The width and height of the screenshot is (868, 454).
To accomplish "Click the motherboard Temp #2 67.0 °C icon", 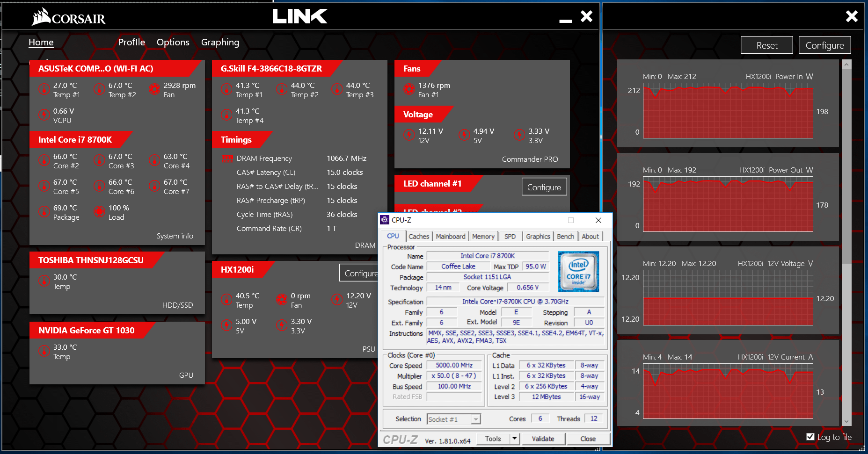I will click(x=99, y=89).
